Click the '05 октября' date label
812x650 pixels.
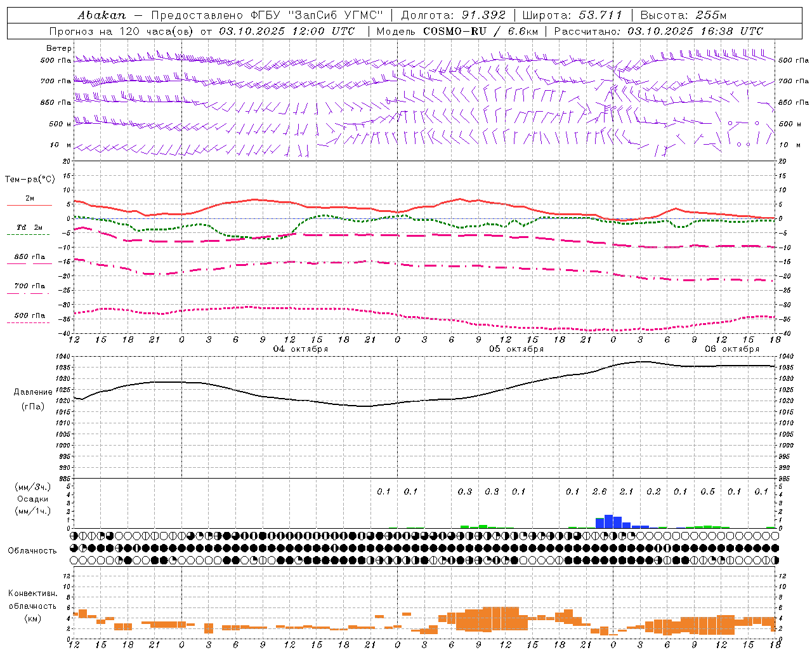(516, 349)
